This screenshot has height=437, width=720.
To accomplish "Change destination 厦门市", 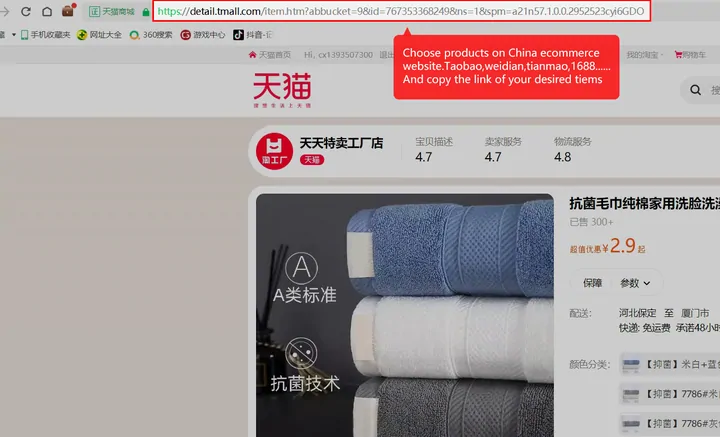I will (x=695, y=313).
